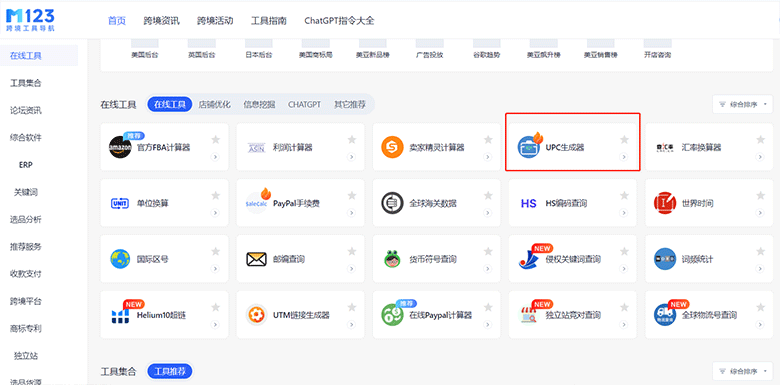Click the 利润计算器 ASIN icon

pyautogui.click(x=257, y=148)
